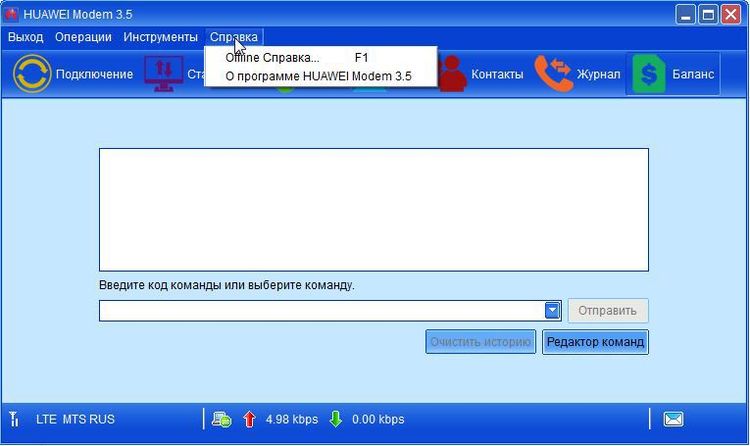The width and height of the screenshot is (750, 446).
Task: Check the Баланс dollar icon
Action: [x=649, y=74]
